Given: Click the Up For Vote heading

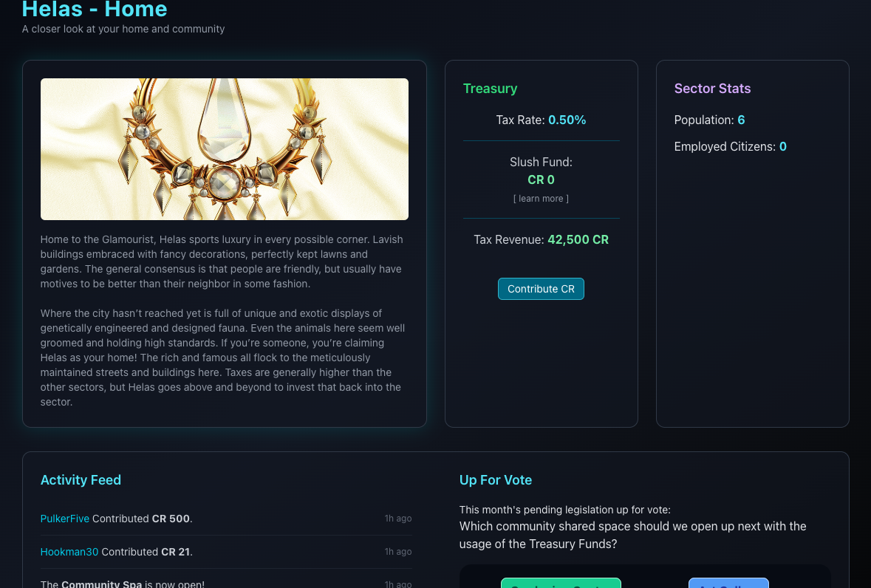Looking at the screenshot, I should pos(496,480).
